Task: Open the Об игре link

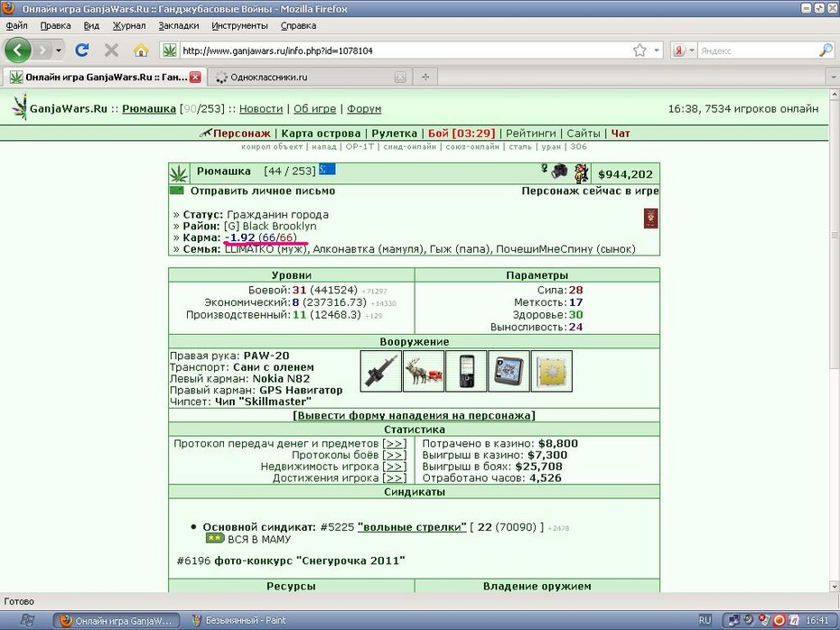Action: (314, 108)
